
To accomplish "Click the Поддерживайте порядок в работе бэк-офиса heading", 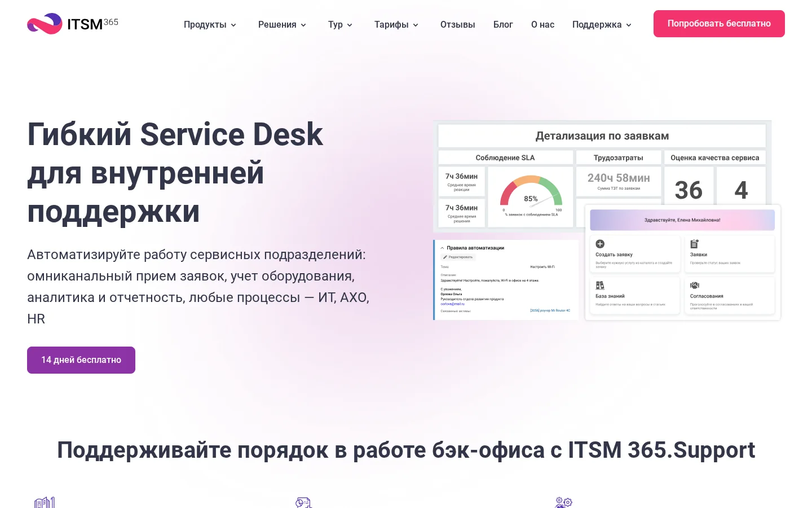I will point(406,450).
